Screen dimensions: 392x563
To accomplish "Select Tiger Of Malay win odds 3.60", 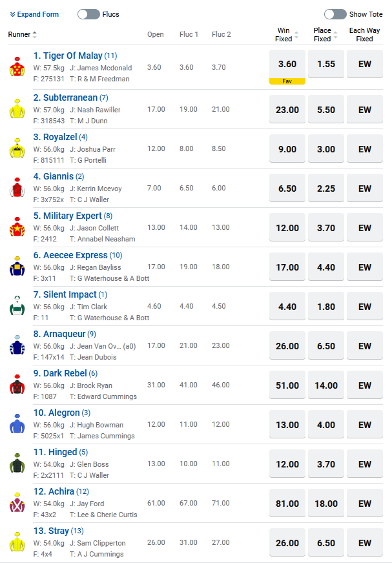I will [x=287, y=64].
